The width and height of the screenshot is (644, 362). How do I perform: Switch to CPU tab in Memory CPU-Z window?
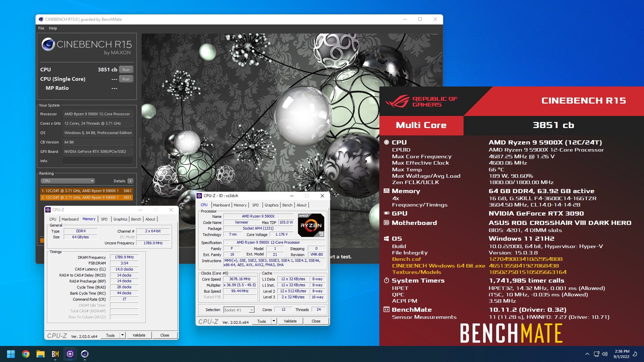click(x=53, y=219)
